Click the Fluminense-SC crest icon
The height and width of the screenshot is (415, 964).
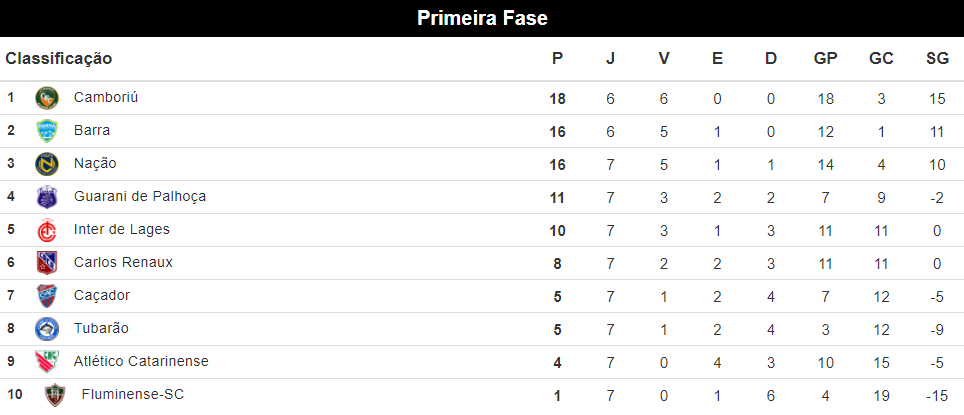click(54, 395)
